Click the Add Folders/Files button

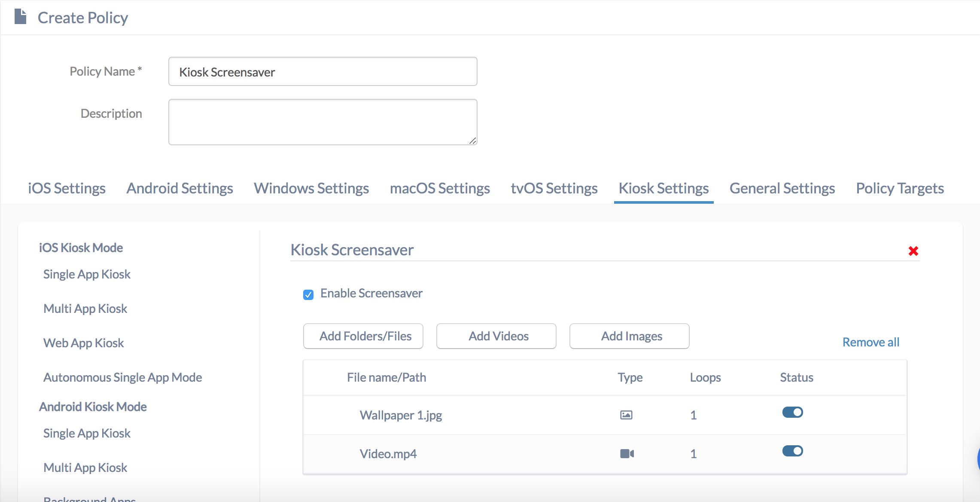pyautogui.click(x=363, y=336)
